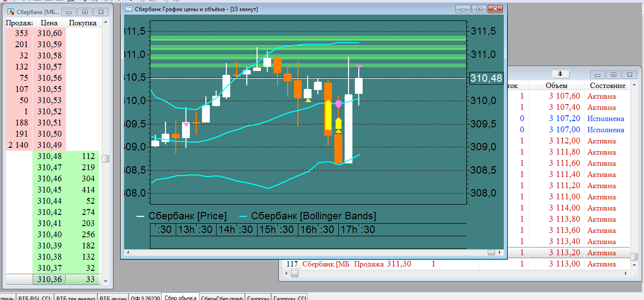Select the Сбер обычка tab

tap(181, 298)
